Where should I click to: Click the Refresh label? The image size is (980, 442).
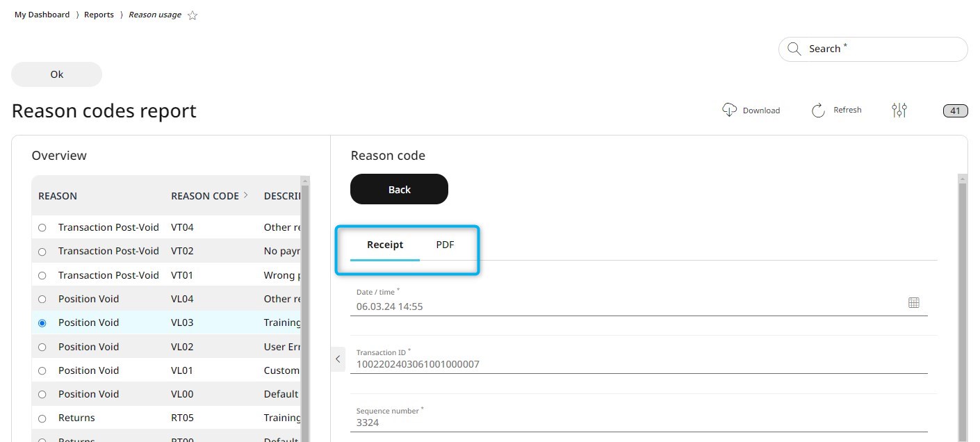click(847, 110)
